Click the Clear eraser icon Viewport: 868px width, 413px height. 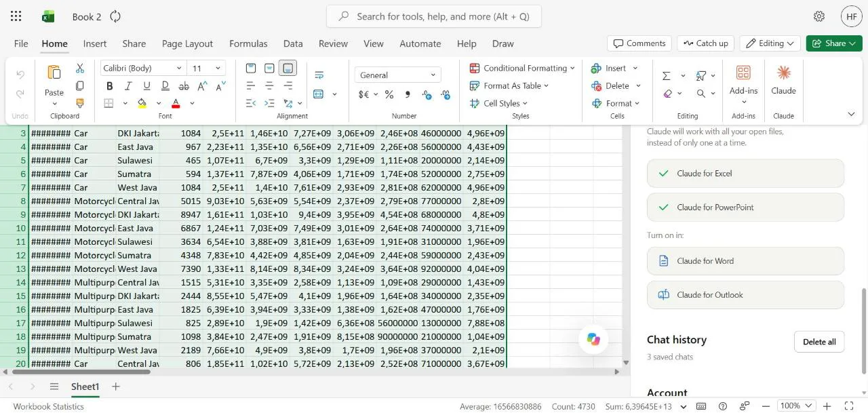(668, 94)
